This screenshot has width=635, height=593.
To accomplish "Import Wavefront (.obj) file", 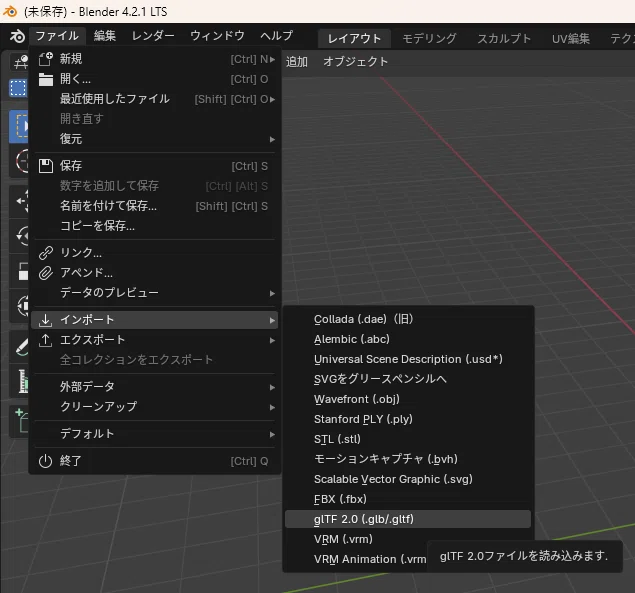I will 408,399.
